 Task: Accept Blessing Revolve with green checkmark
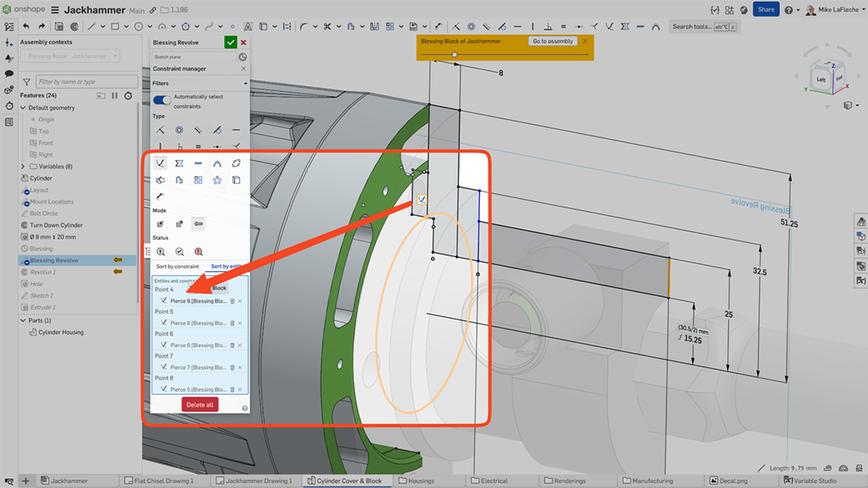click(x=231, y=42)
